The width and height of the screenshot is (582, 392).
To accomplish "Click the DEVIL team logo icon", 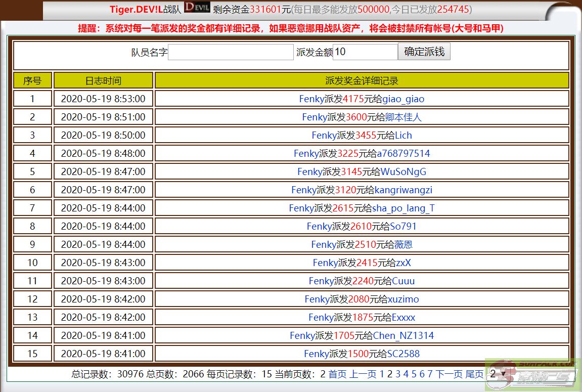I will (x=197, y=8).
